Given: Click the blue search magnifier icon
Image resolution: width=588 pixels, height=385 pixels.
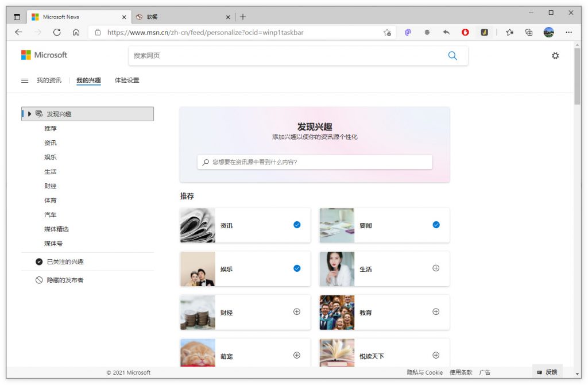Looking at the screenshot, I should [x=452, y=56].
